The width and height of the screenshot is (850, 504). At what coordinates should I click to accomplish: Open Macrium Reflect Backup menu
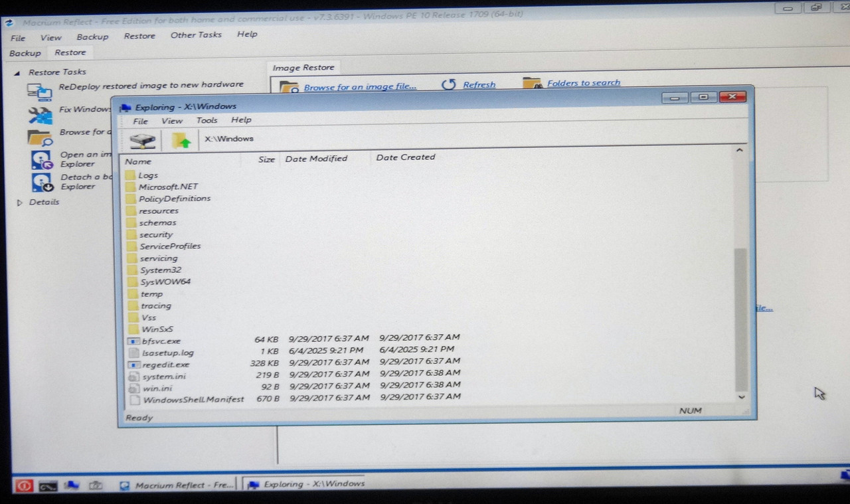(x=92, y=37)
